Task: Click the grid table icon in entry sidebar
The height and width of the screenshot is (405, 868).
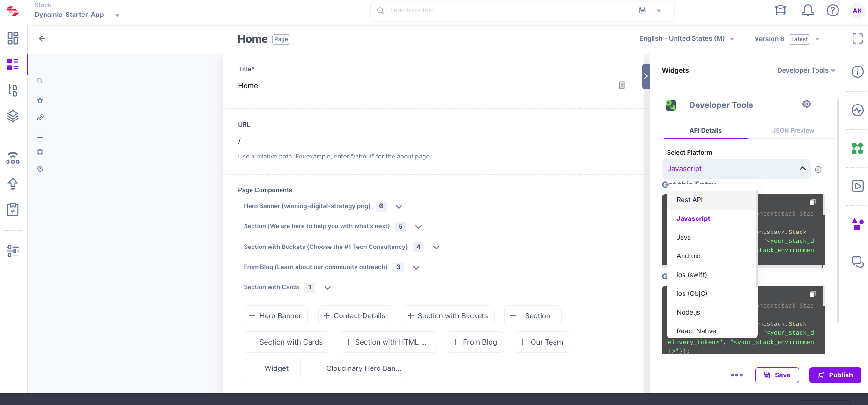Action: pos(40,135)
